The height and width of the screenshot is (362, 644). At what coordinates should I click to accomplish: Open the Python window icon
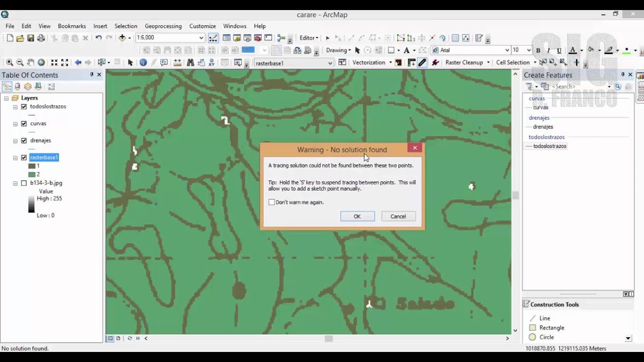point(268,38)
